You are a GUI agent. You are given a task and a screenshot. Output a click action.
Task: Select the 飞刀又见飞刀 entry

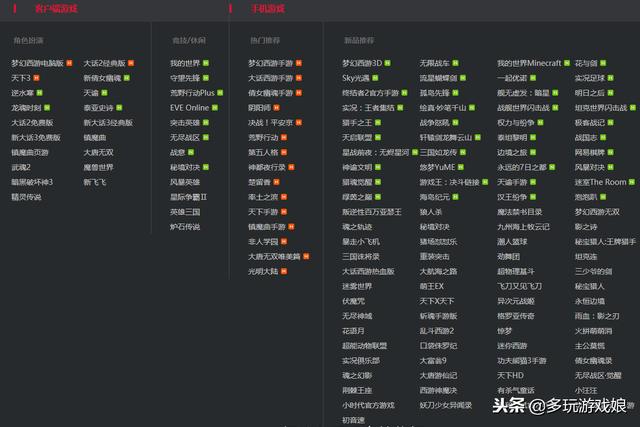coord(520,286)
